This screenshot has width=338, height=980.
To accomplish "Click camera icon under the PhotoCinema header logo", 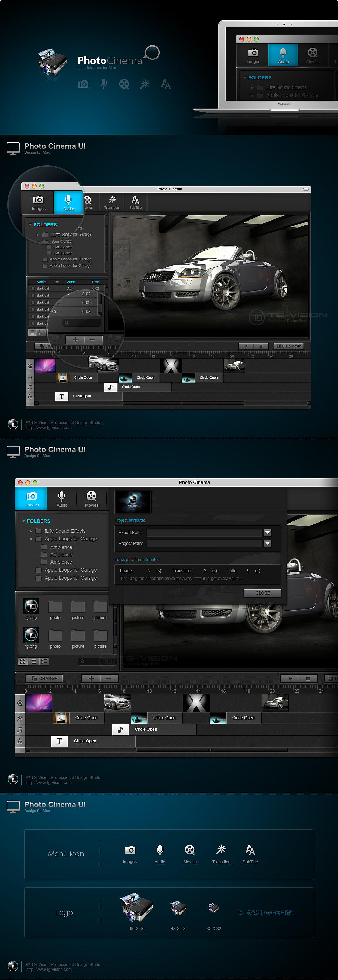I will pyautogui.click(x=83, y=84).
